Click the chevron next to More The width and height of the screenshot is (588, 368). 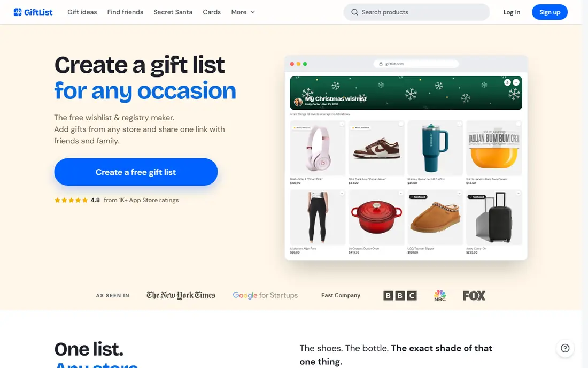coord(253,12)
